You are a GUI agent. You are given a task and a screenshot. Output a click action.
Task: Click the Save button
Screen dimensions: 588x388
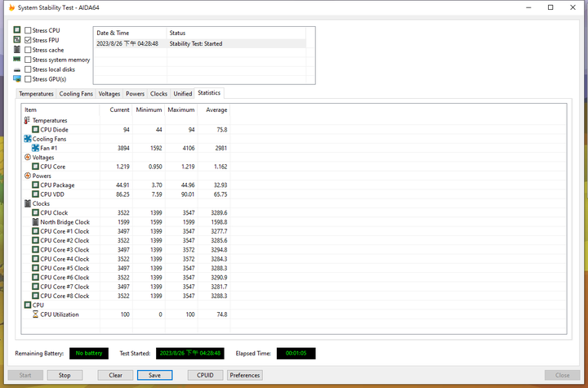[x=154, y=375]
